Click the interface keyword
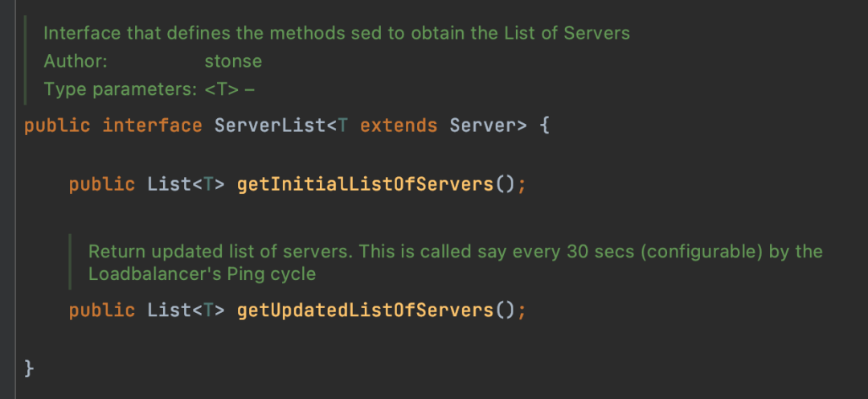The width and height of the screenshot is (868, 399). [152, 125]
